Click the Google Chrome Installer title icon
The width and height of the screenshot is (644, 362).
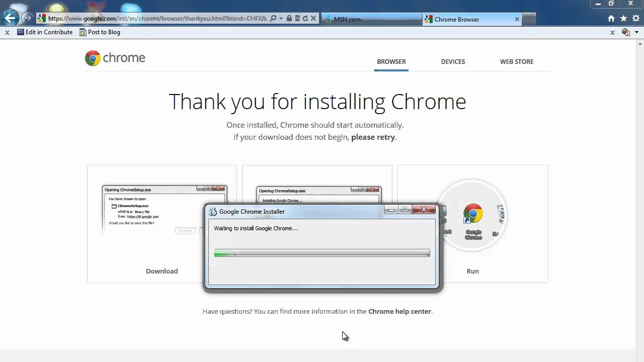[213, 212]
